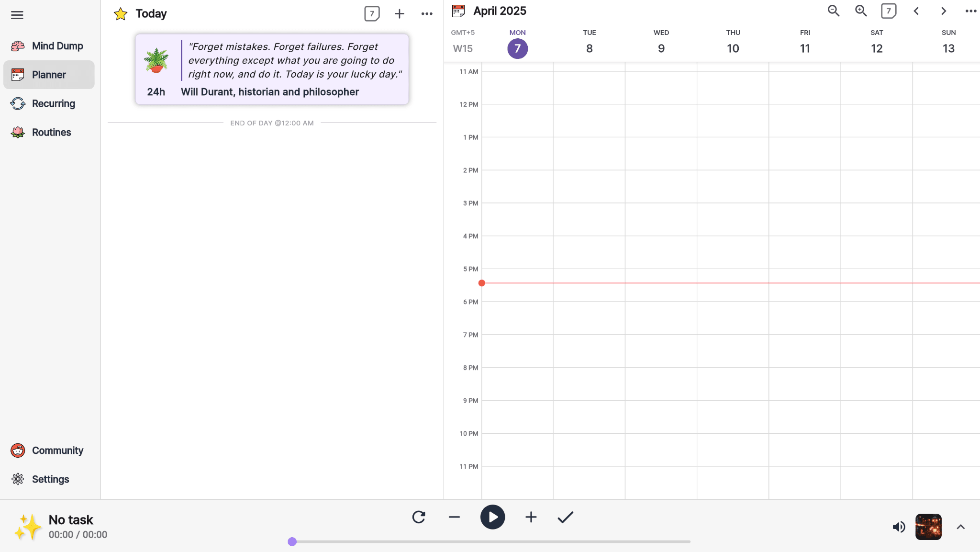Open the Today panel overflow menu
The height and width of the screenshot is (552, 980).
[x=426, y=13]
